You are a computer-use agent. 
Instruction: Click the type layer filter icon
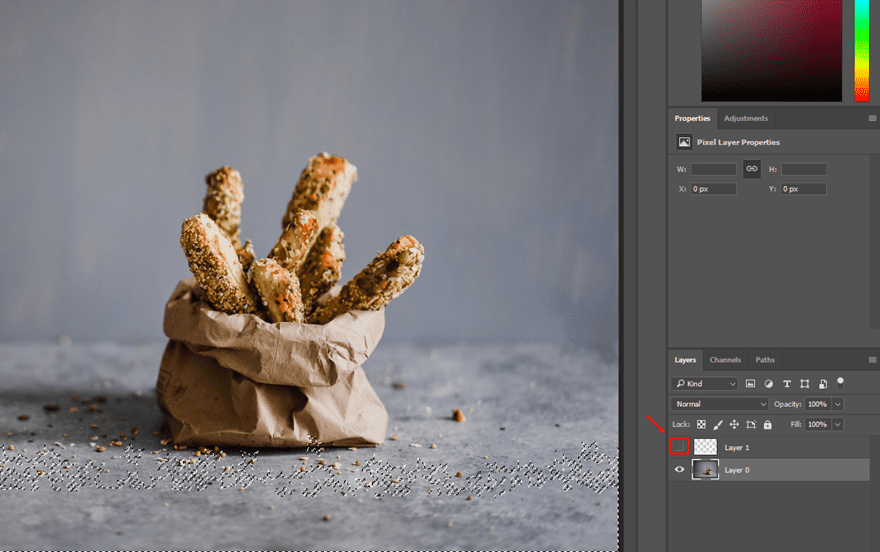click(x=786, y=384)
